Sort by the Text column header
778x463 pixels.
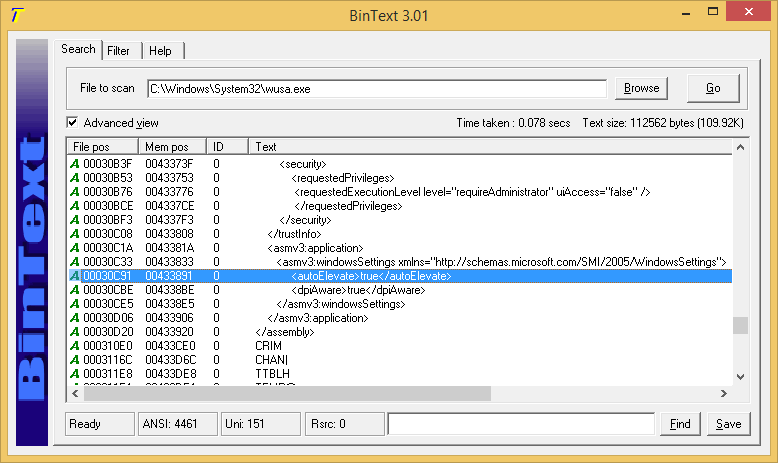pyautogui.click(x=490, y=147)
